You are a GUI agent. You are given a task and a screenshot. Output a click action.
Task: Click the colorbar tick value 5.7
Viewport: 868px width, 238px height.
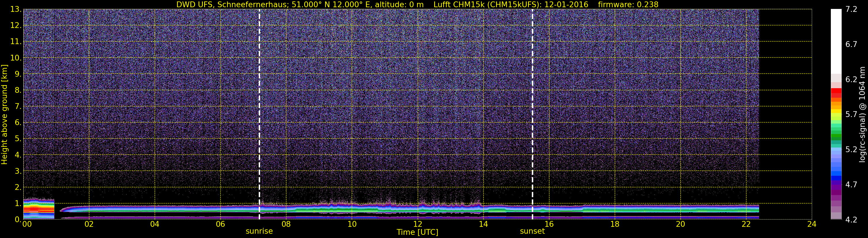click(x=851, y=114)
